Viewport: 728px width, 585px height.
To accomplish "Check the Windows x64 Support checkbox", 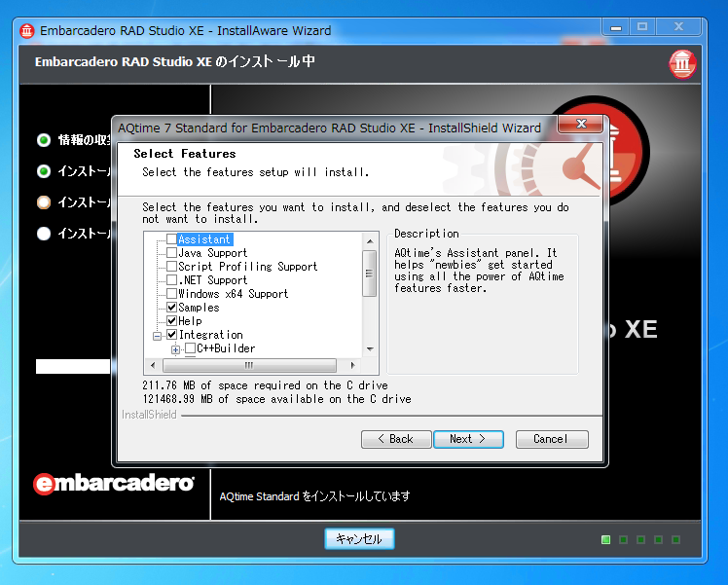I will (172, 293).
